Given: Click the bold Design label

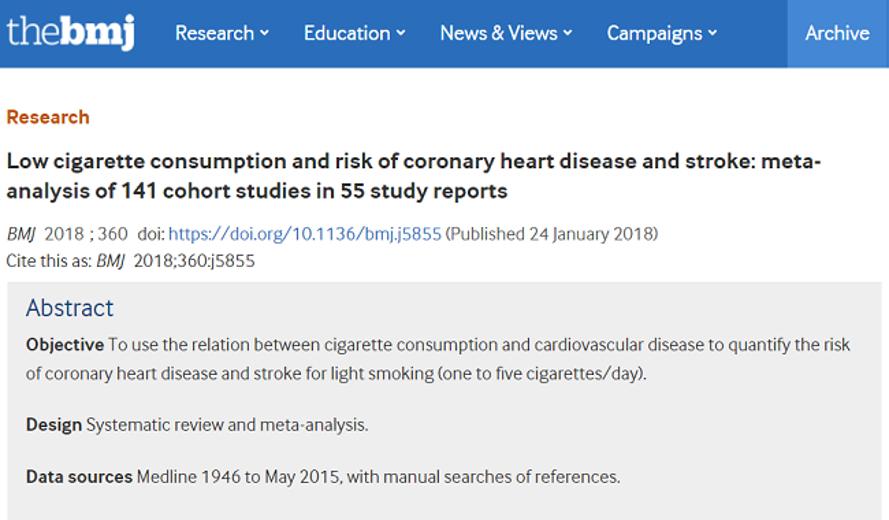Looking at the screenshot, I should tap(54, 425).
